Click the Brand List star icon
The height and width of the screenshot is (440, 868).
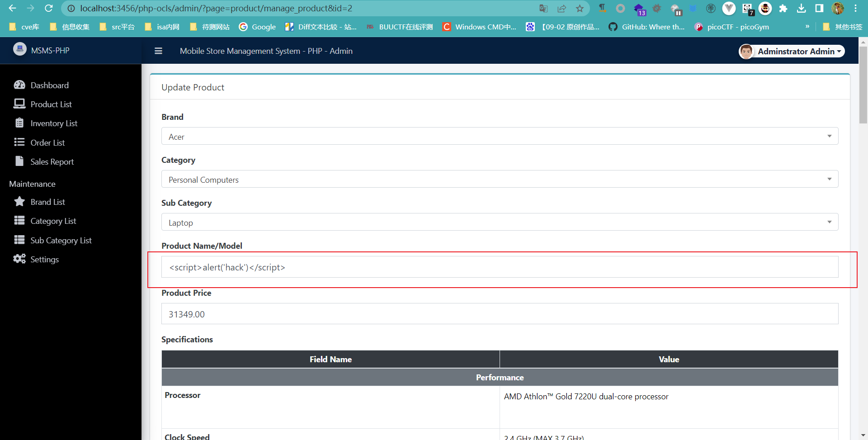click(x=19, y=202)
